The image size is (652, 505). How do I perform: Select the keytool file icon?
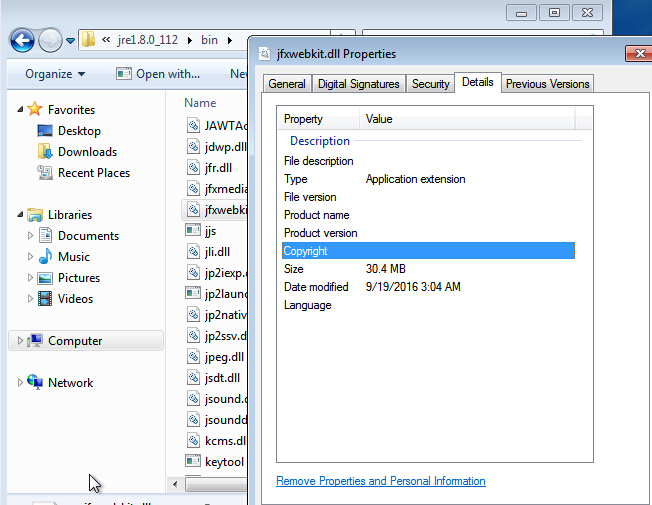pos(194,461)
